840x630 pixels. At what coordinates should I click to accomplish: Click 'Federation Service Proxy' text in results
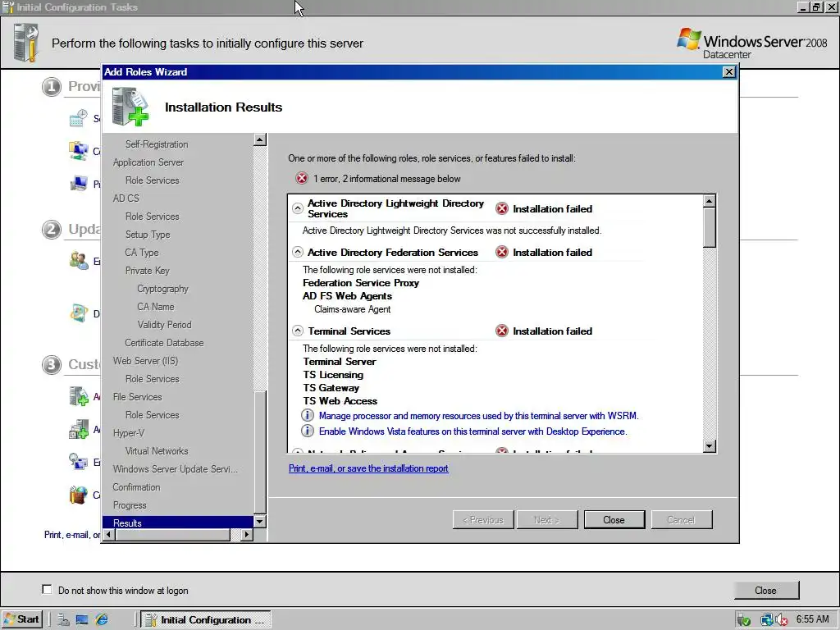pos(361,282)
